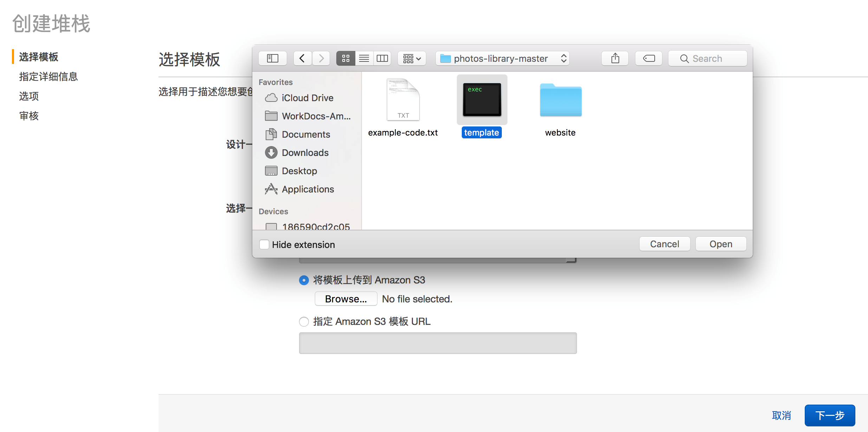Click the 下一步 button

[830, 415]
